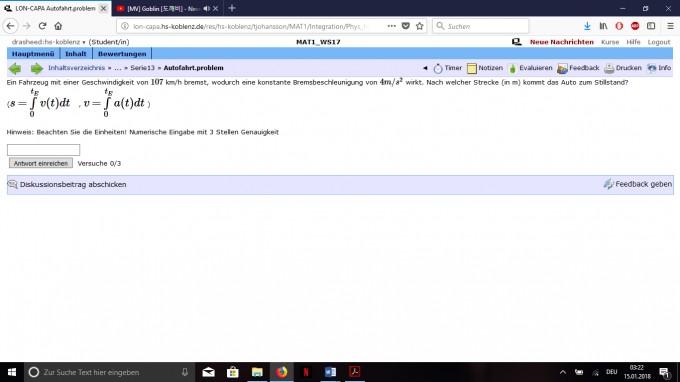Open Word from the taskbar
Viewport: 680px width, 382px height.
330,372
